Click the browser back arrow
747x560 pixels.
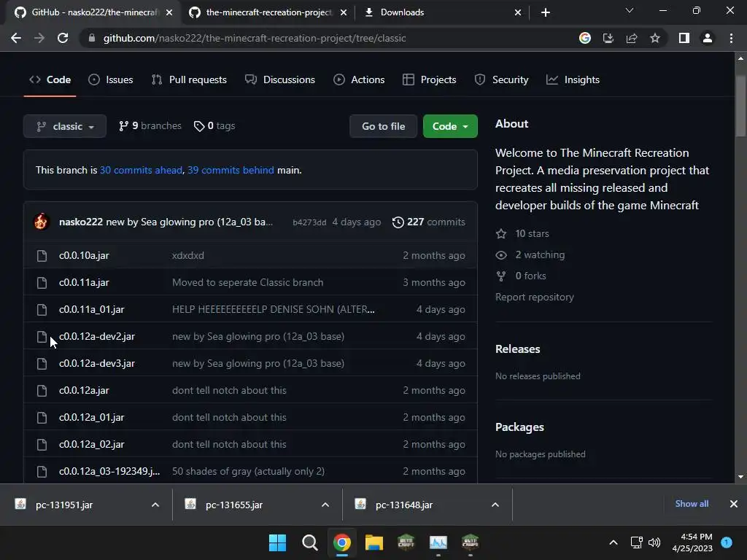(16, 38)
